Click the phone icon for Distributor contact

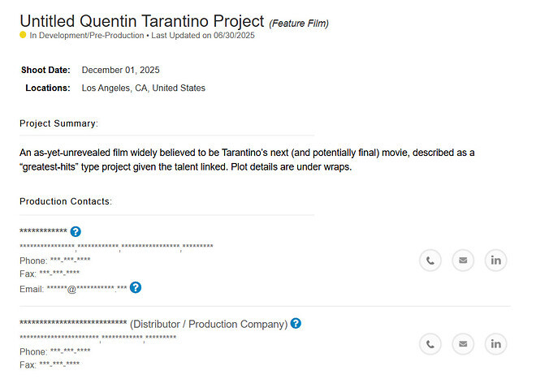[x=430, y=344]
